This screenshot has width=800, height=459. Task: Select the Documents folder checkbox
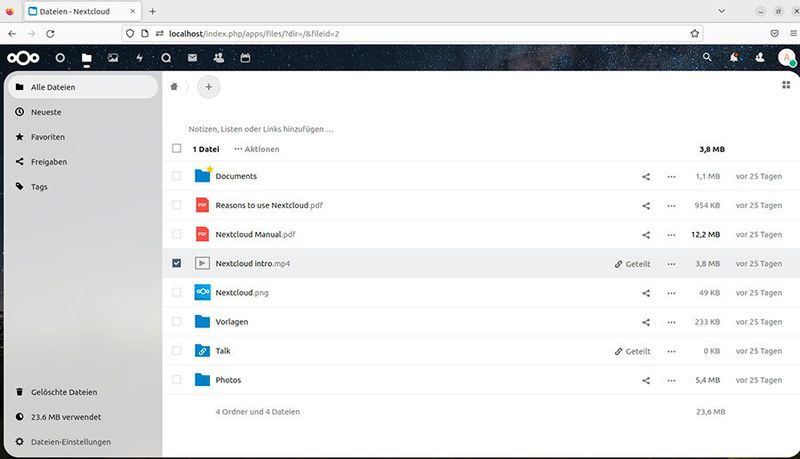click(177, 176)
